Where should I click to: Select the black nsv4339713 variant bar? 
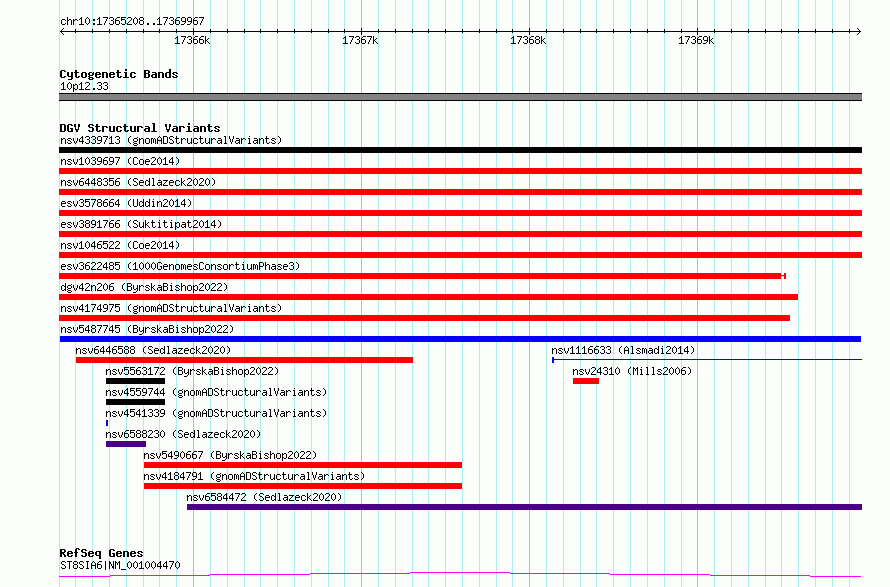(460, 150)
